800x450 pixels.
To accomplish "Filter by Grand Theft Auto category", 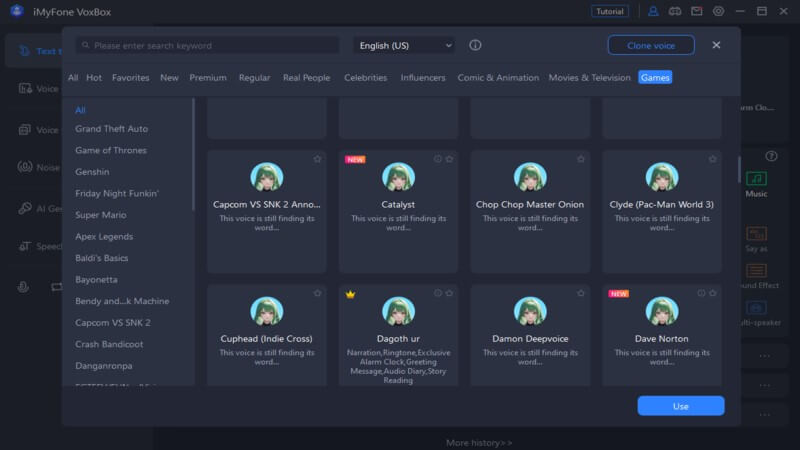I will click(111, 129).
